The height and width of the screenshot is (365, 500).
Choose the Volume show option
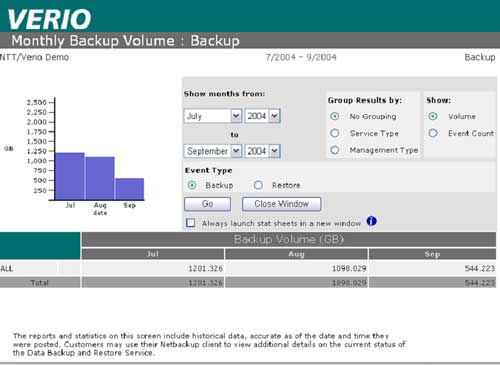(433, 116)
